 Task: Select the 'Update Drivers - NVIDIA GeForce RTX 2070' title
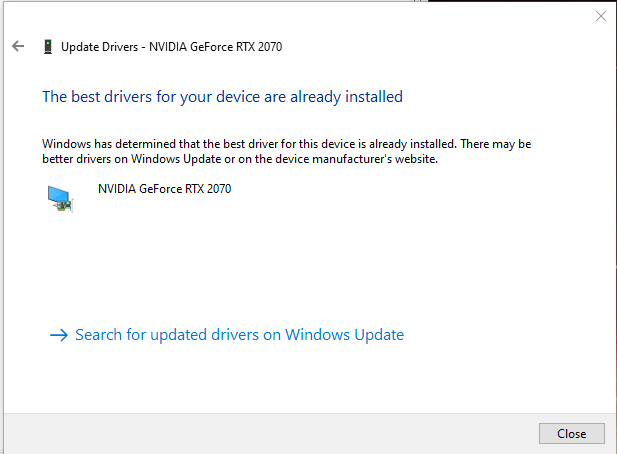pos(172,47)
